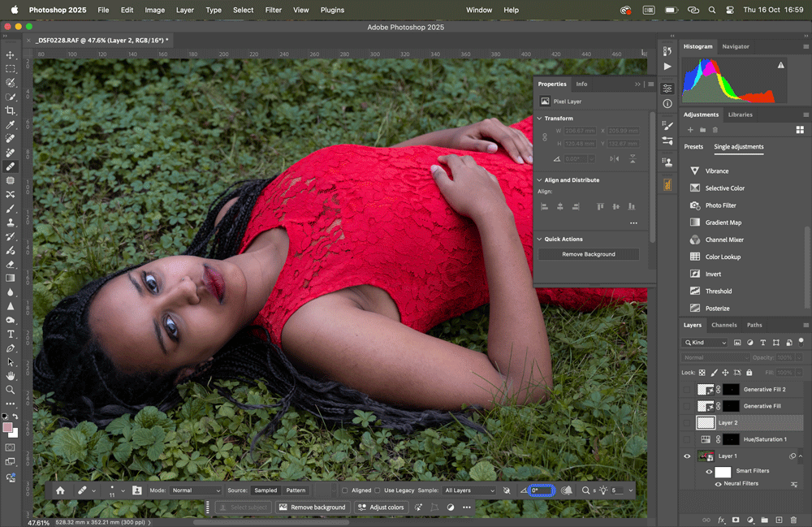
Task: Switch to the Channels tab
Action: pyautogui.click(x=723, y=325)
